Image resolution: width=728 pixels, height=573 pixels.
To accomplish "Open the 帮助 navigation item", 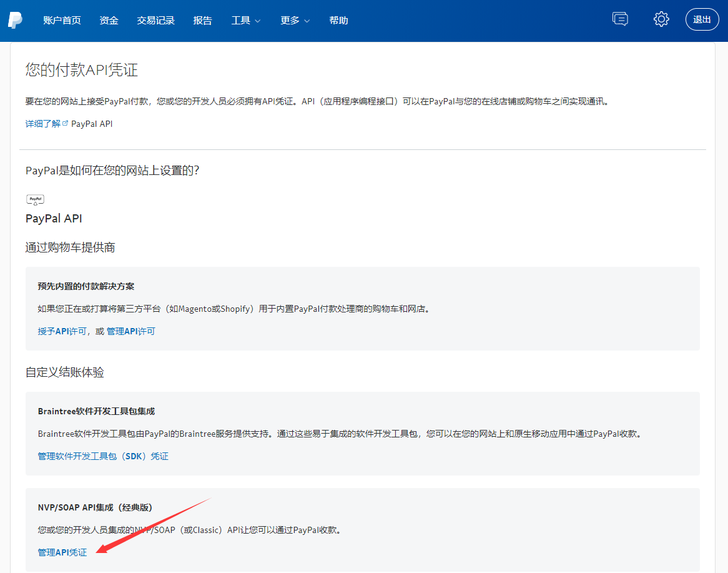I will 338,21.
